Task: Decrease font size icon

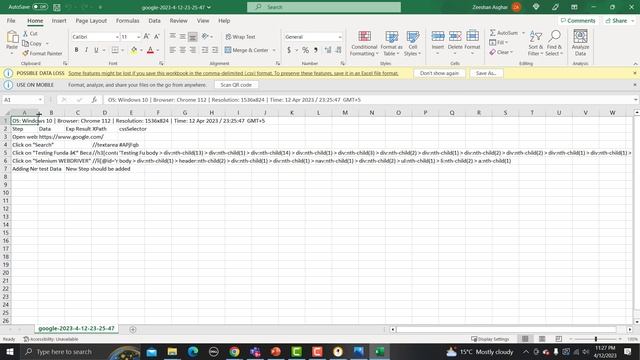Action: pos(156,37)
